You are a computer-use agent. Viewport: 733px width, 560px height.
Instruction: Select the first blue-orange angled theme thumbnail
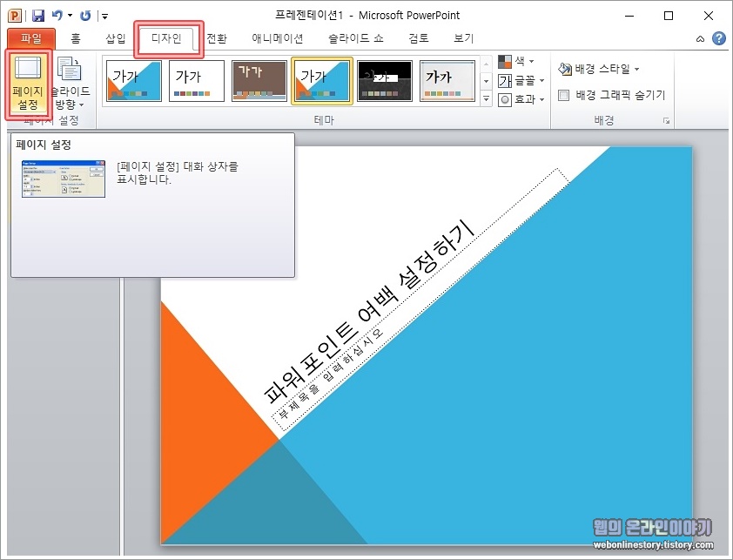click(134, 80)
